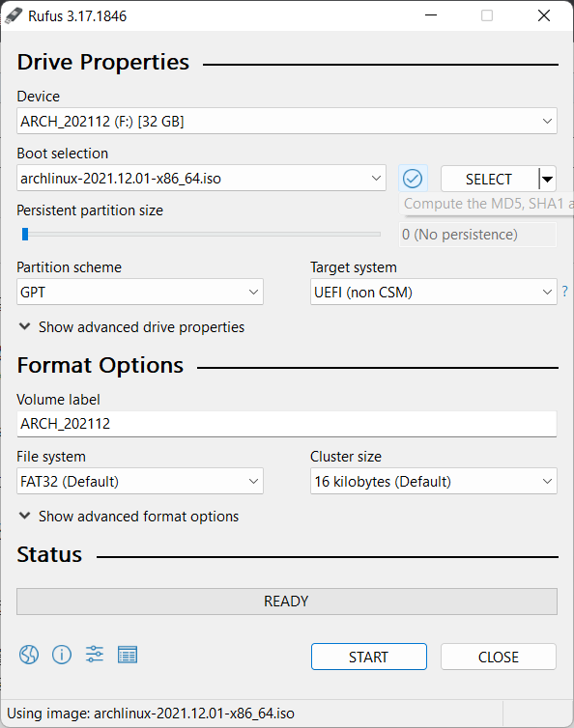Click the SELECT button
574x728 pixels.
(x=489, y=179)
